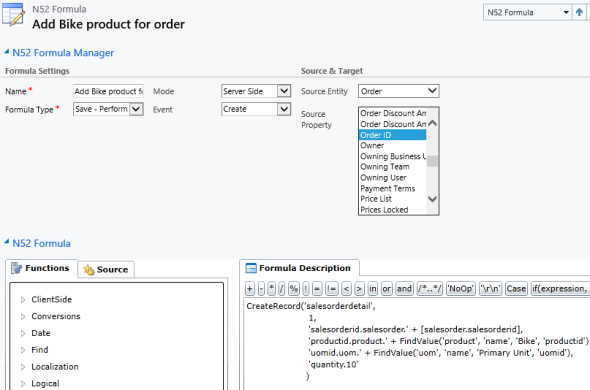Switch to the Source tab

click(x=106, y=270)
